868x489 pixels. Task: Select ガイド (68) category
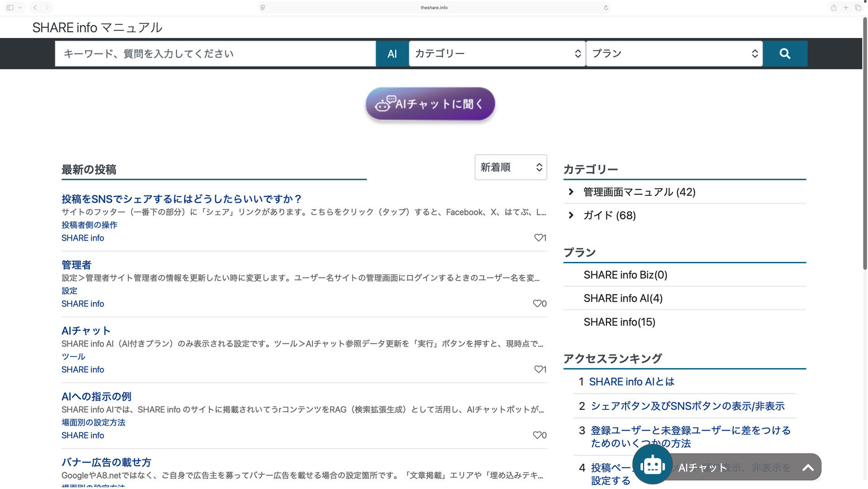click(x=609, y=215)
